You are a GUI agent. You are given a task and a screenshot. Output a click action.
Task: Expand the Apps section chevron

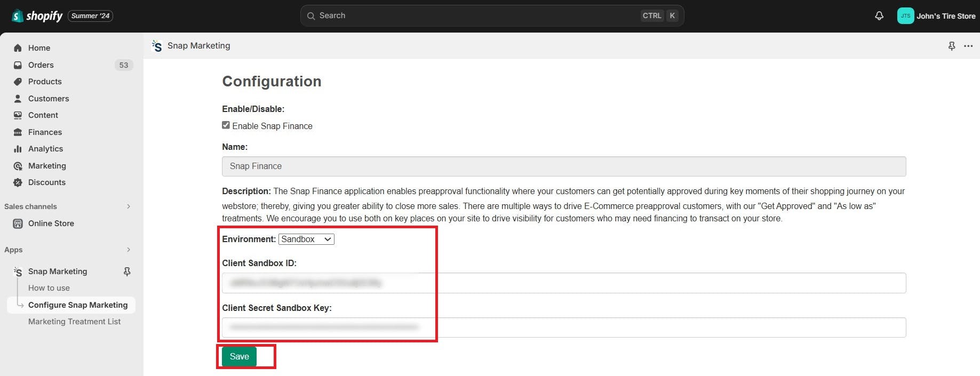(129, 250)
